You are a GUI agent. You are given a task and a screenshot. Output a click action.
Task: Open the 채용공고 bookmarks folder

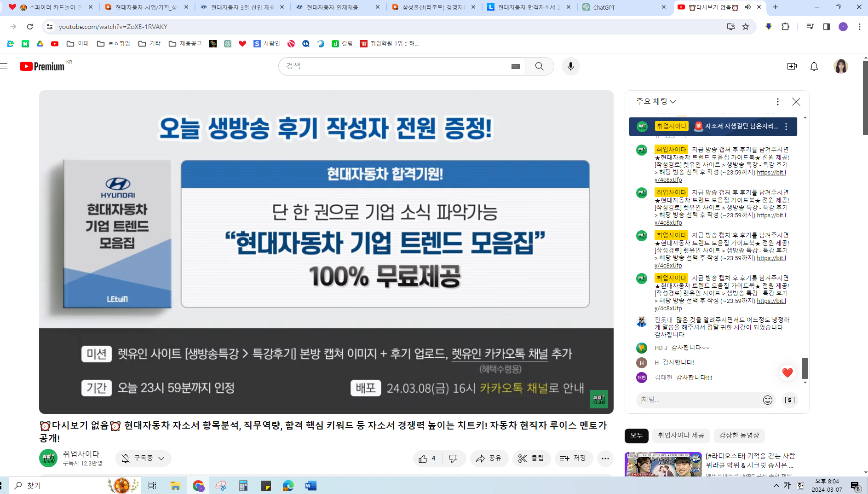pos(185,44)
